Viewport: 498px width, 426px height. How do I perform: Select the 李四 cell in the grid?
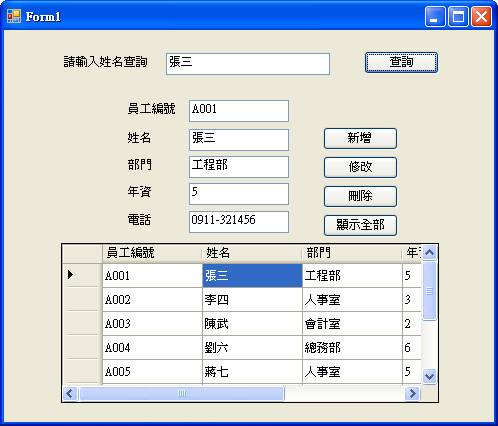pos(252,300)
